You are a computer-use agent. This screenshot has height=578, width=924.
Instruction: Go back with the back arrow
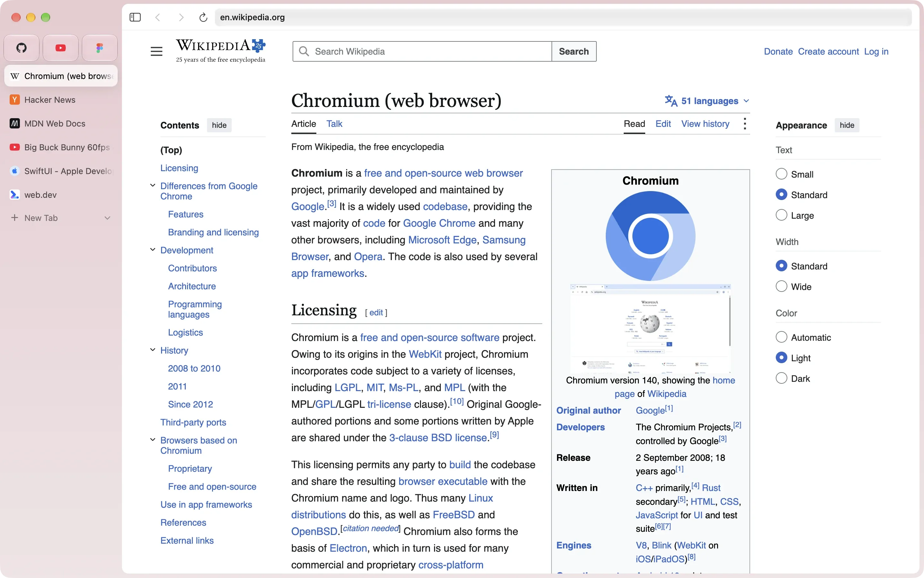(158, 17)
